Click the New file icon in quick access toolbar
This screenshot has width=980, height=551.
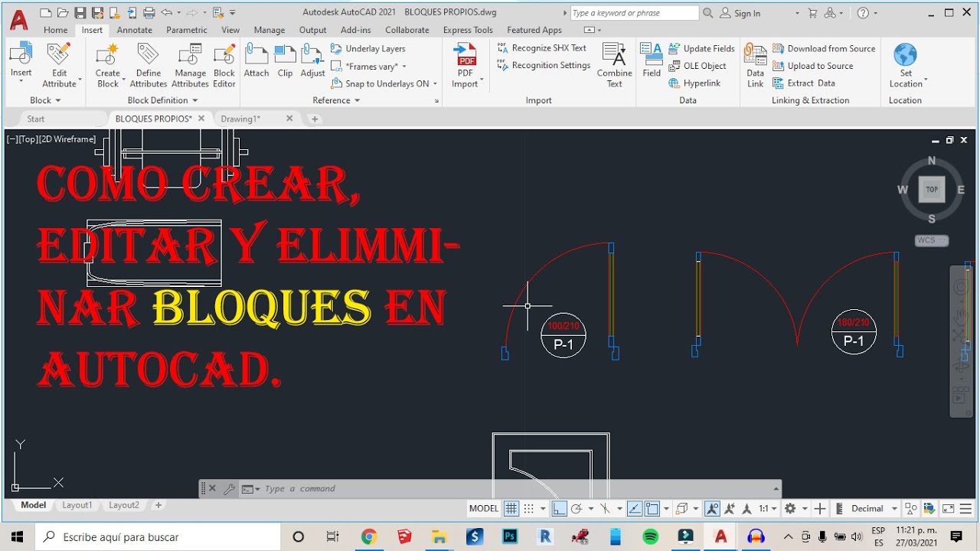46,13
